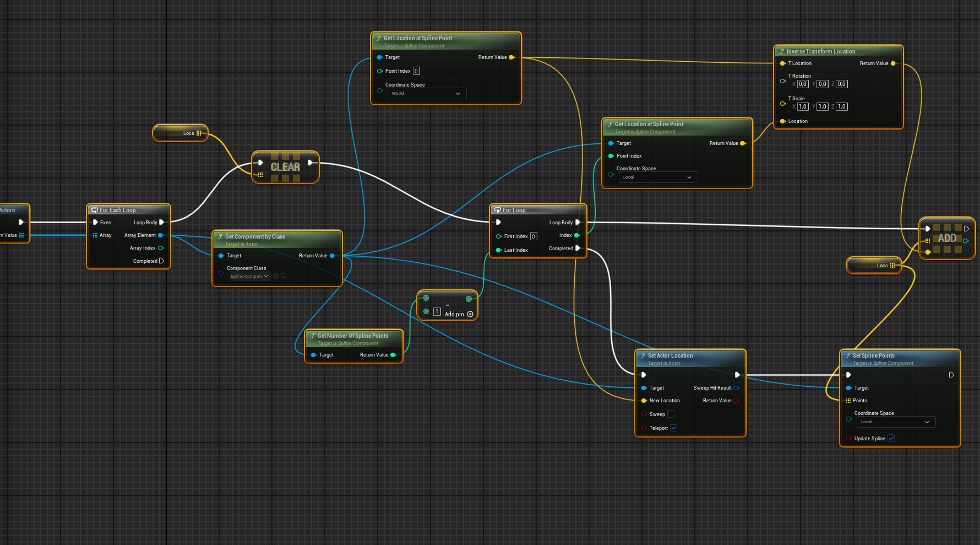The width and height of the screenshot is (980, 545).
Task: Click the class picker icon on Get Component by Class
Action: [275, 276]
